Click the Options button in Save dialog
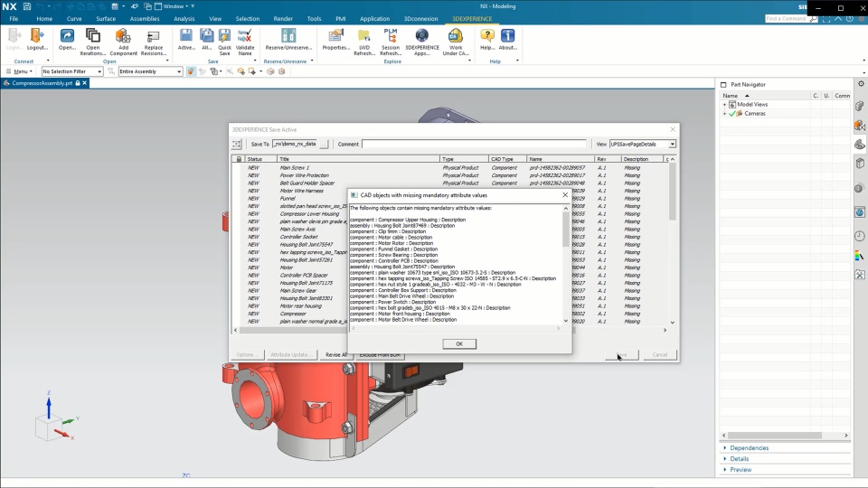This screenshot has width=868, height=488. [246, 354]
